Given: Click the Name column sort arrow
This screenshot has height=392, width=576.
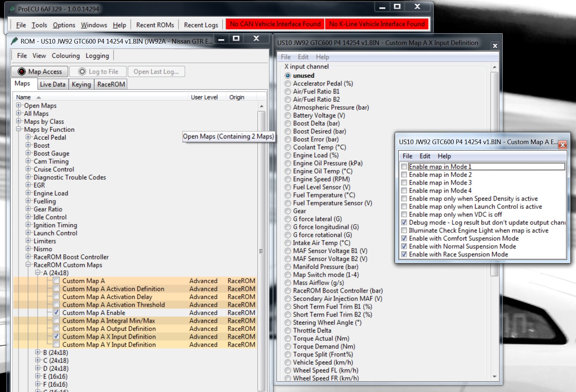Looking at the screenshot, I should click(x=39, y=97).
